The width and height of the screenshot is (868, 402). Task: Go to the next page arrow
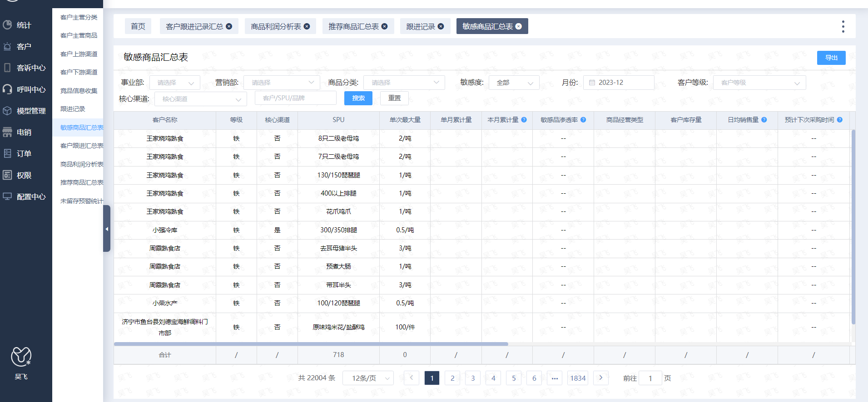pos(601,377)
